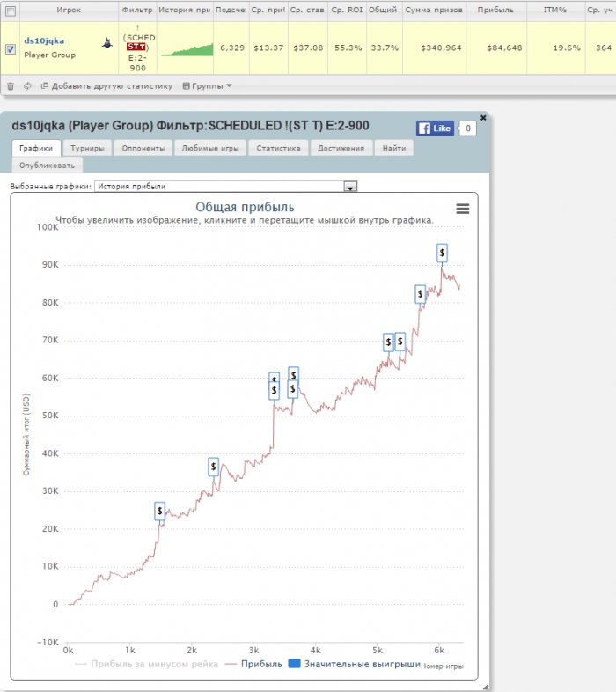
Task: Open the chart hamburger menu
Action: coord(462,209)
